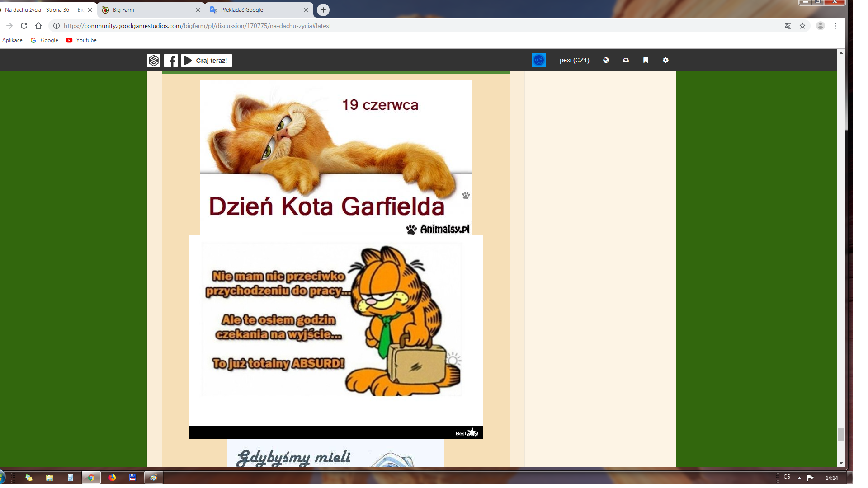Screen dimensions: 868x488
Task: Open the account settings gear icon
Action: (665, 60)
